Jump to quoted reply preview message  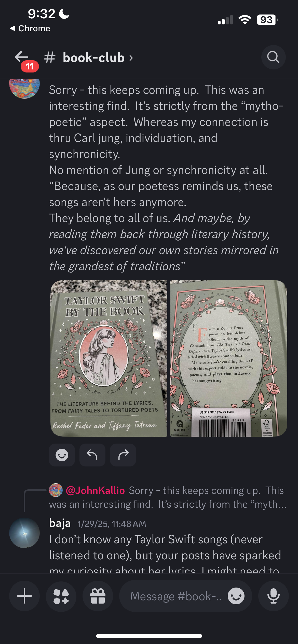click(168, 497)
